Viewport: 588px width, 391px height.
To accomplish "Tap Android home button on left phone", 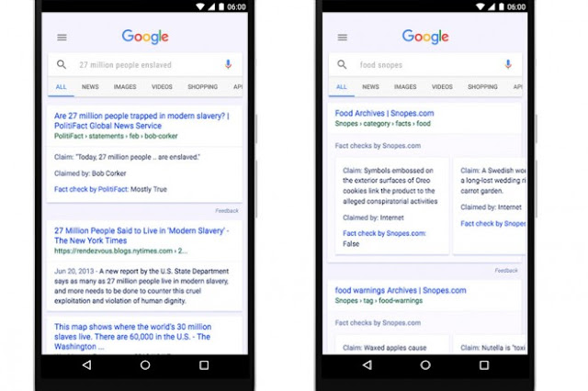I will [145, 364].
